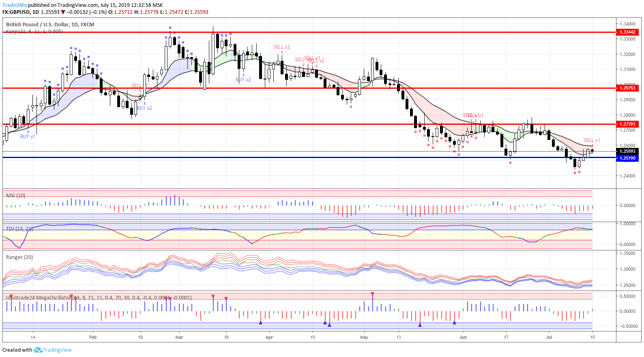Open the Trade24Fx author link
Viewport: 644px width, 357px height.
[x=15, y=5]
